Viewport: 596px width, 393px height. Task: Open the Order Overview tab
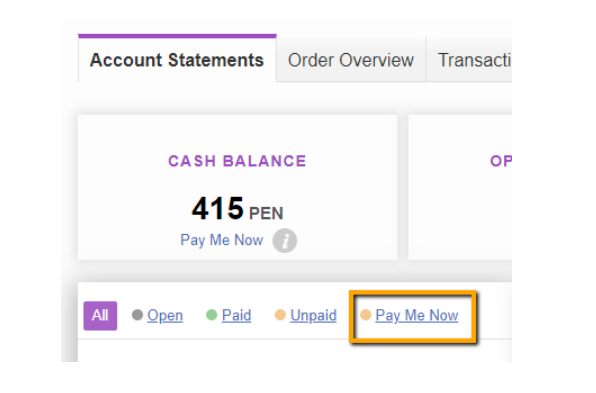[x=351, y=60]
